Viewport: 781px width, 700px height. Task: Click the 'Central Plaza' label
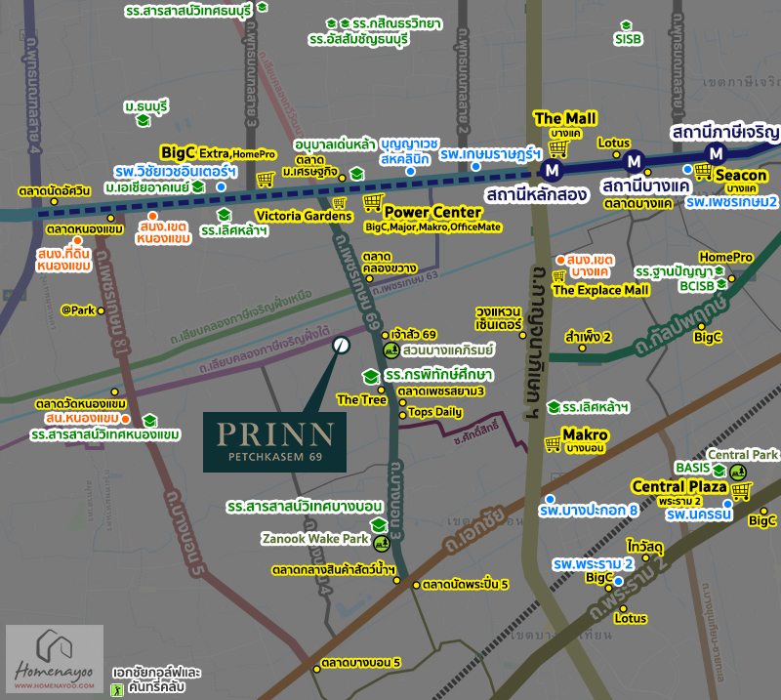(678, 486)
